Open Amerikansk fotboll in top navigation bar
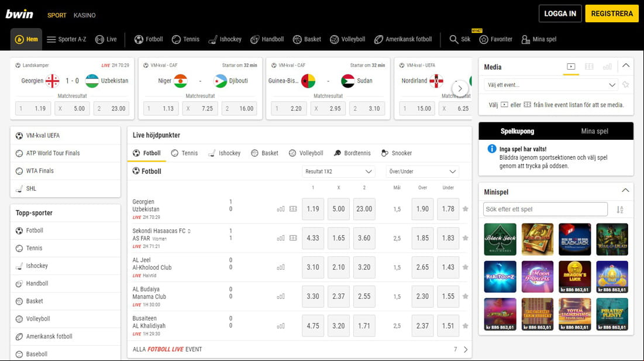The height and width of the screenshot is (361, 644). (403, 39)
